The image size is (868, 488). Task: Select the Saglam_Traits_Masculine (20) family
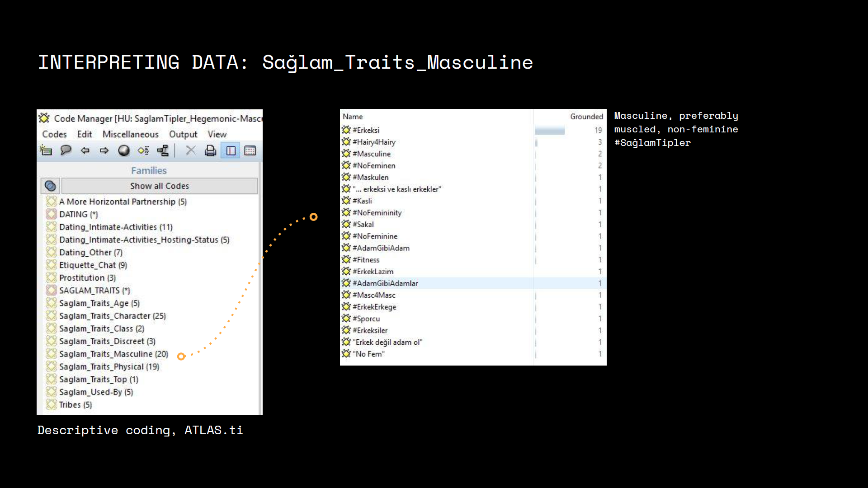113,354
